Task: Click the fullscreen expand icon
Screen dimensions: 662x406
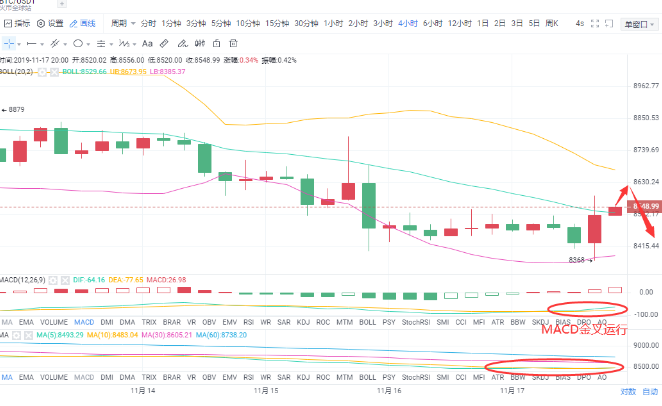Action: click(595, 24)
